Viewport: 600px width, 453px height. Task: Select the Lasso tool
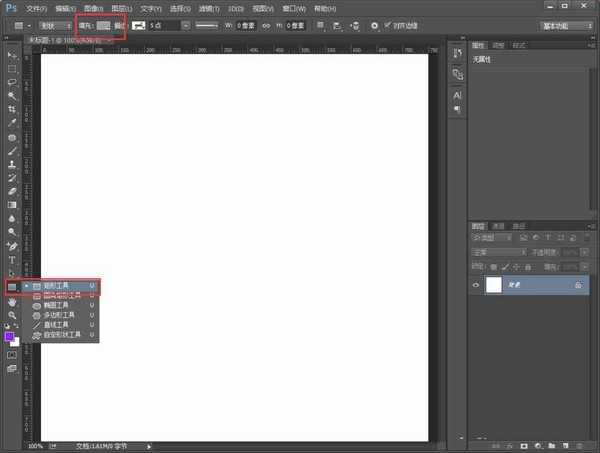tap(12, 82)
